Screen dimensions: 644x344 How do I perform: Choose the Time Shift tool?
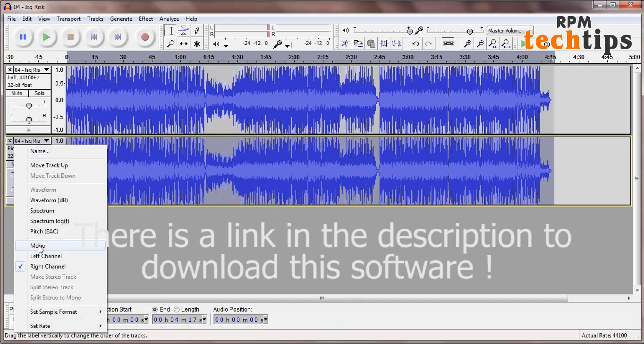pyautogui.click(x=184, y=44)
